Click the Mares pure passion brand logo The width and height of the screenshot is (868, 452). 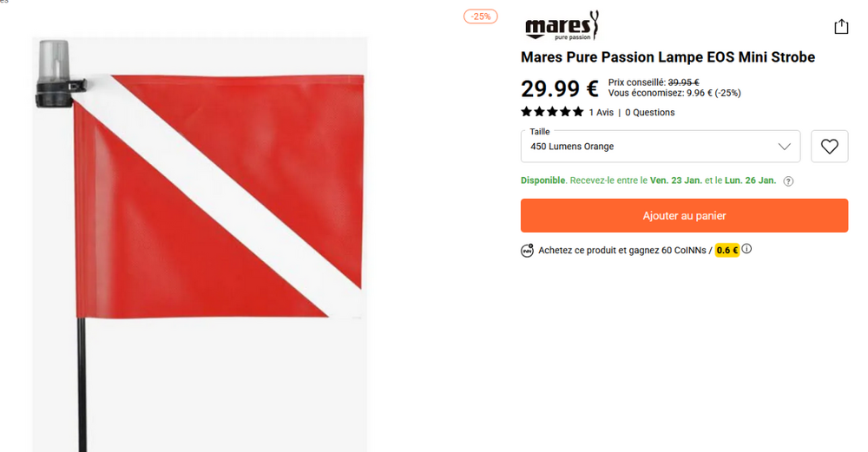click(562, 25)
